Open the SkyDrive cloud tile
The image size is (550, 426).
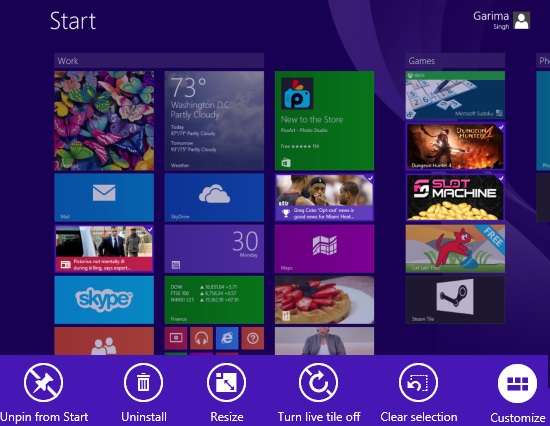point(214,198)
